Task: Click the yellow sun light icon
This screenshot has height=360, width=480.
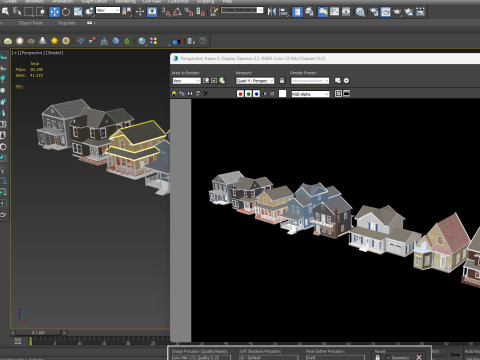Action: [54, 41]
